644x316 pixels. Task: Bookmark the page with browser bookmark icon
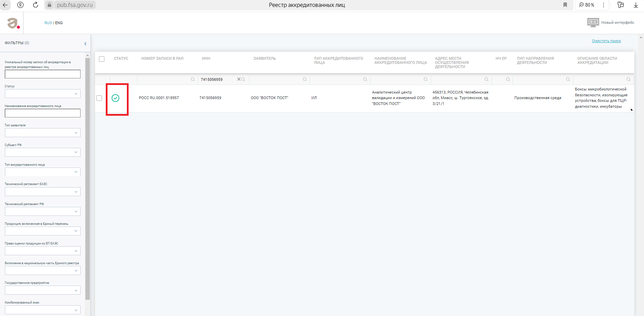[565, 5]
